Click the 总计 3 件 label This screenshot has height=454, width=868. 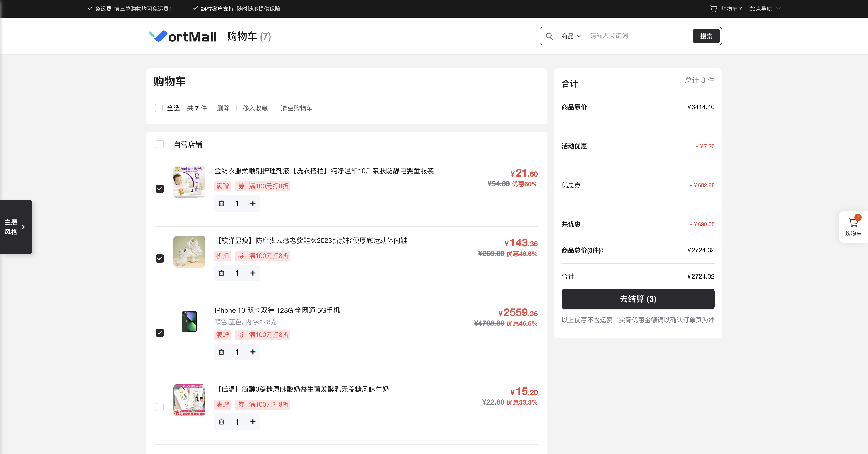699,80
